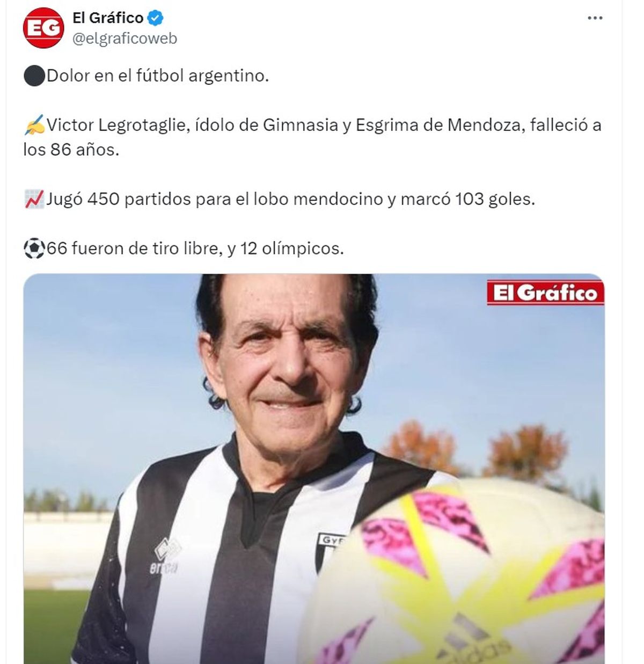Click the black circle emoji
This screenshot has width=644, height=664.
pyautogui.click(x=34, y=76)
